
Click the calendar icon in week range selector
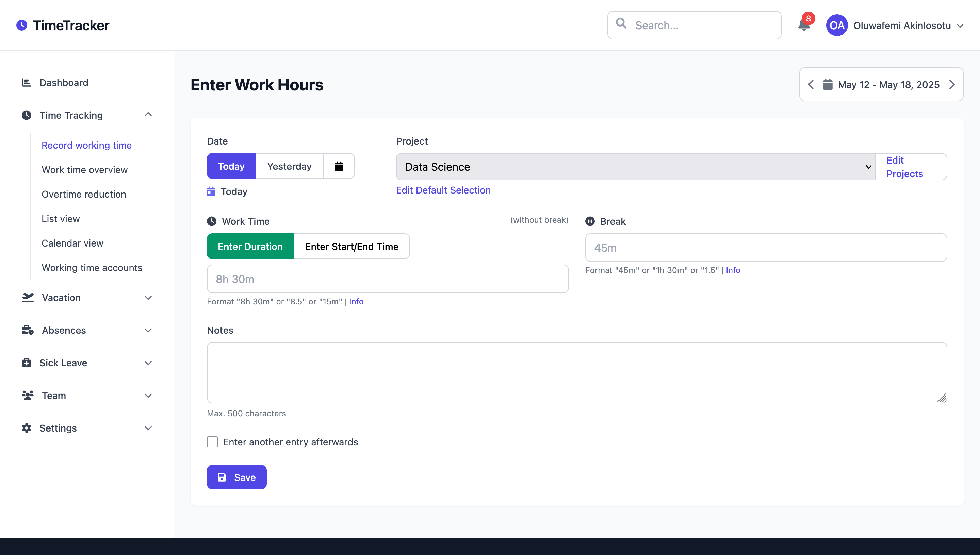click(x=828, y=84)
